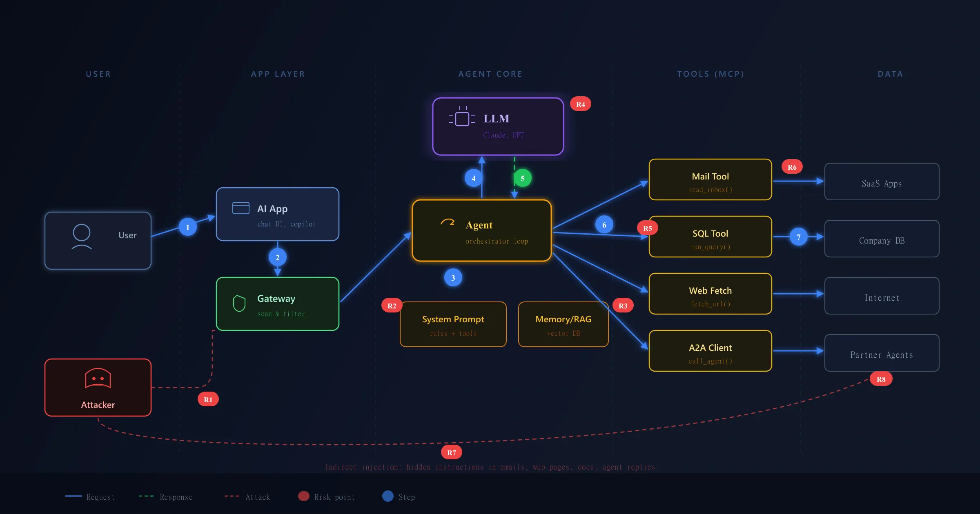Image resolution: width=980 pixels, height=514 pixels.
Task: Click step 2 circle above Gateway
Action: click(278, 257)
